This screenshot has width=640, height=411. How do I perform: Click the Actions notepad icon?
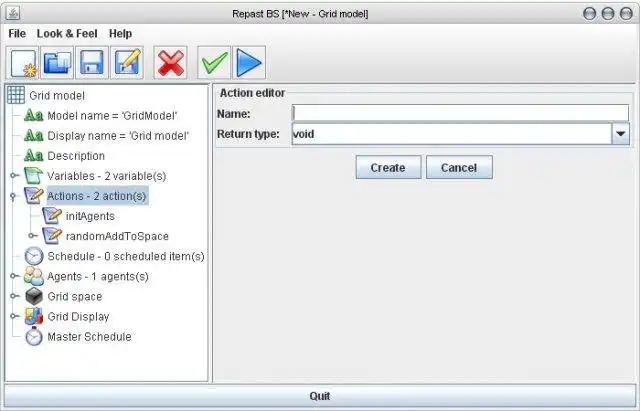coord(33,196)
